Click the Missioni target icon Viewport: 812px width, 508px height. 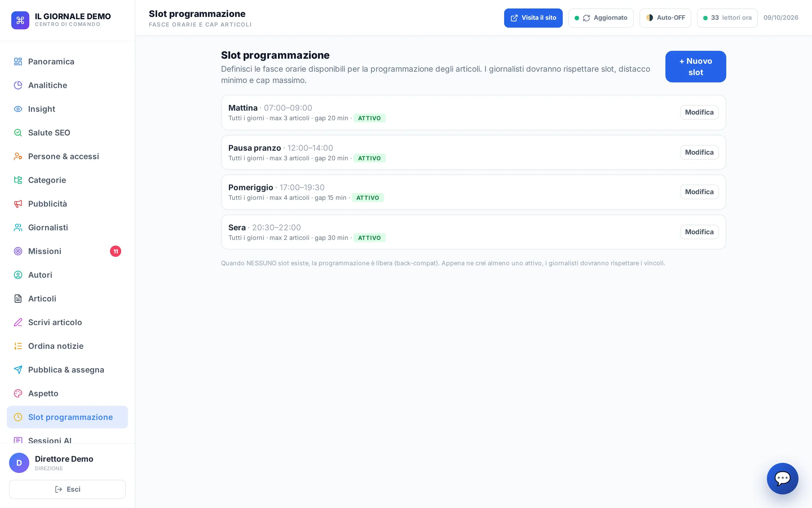tap(18, 251)
